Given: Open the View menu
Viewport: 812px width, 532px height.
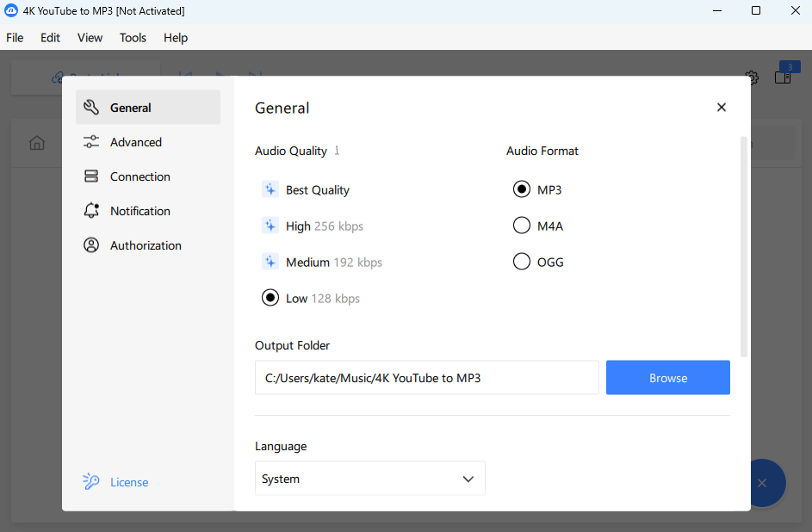Looking at the screenshot, I should [90, 38].
